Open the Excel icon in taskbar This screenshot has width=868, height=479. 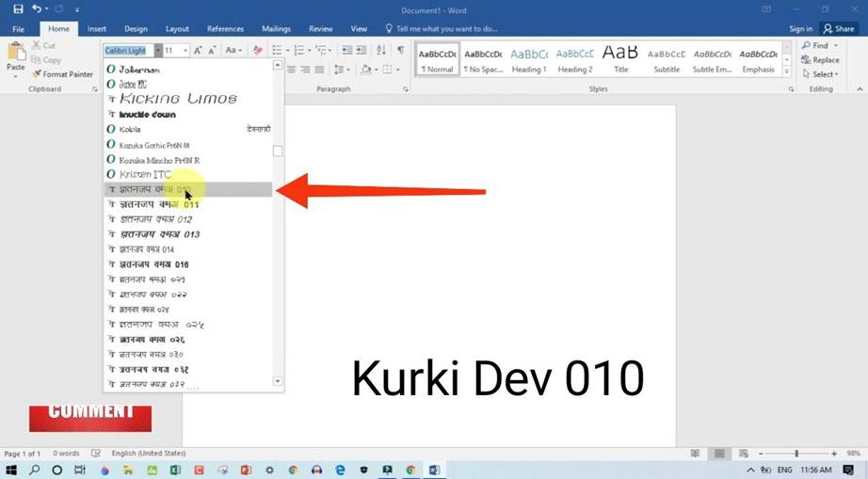point(175,471)
